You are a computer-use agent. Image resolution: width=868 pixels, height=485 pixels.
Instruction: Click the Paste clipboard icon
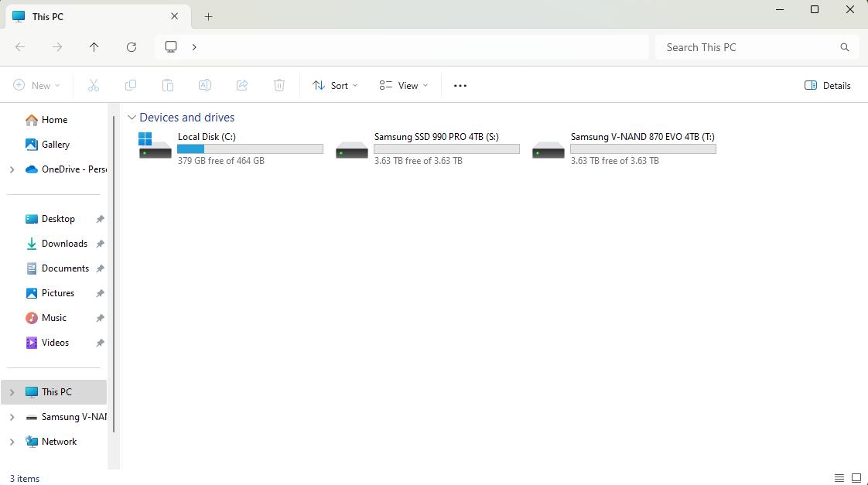(x=168, y=85)
